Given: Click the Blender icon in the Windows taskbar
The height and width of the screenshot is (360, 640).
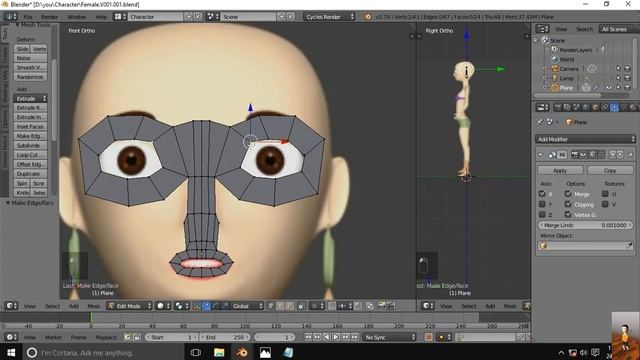Looking at the screenshot, I should pos(242,352).
